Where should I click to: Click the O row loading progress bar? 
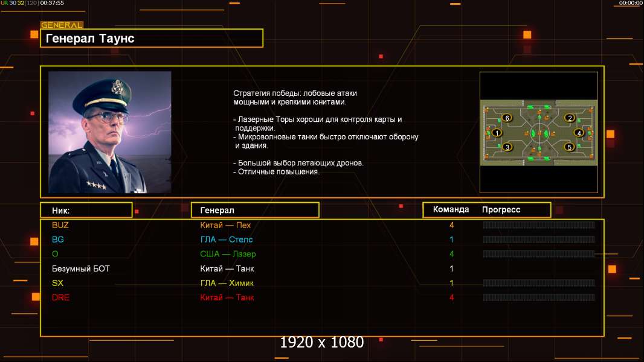[x=539, y=254]
